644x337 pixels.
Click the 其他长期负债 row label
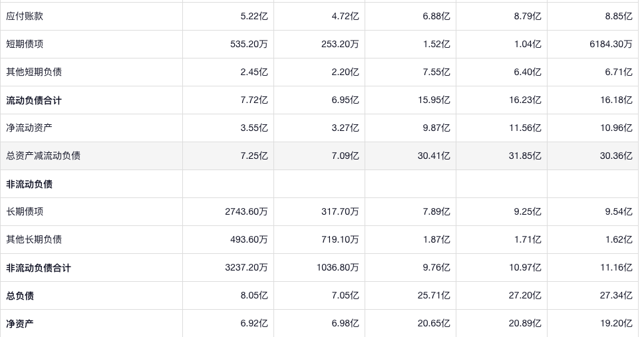pyautogui.click(x=34, y=239)
